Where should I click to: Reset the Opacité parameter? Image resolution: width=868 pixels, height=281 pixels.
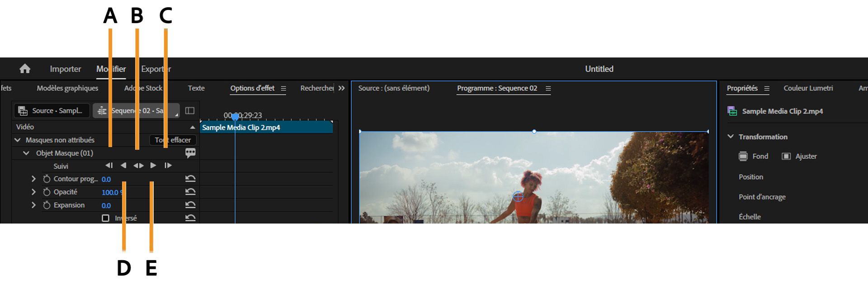tap(190, 192)
